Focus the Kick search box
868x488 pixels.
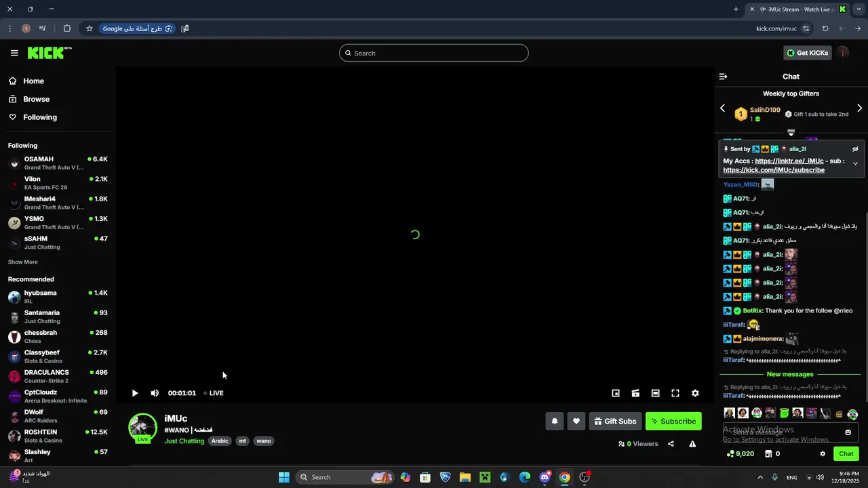434,53
